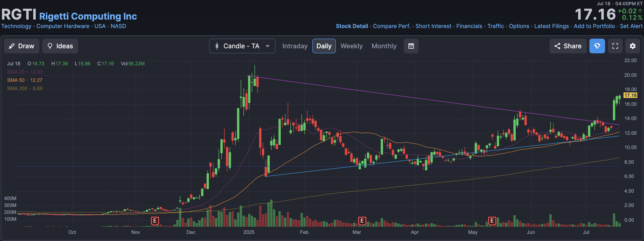Switch to Intraday timeframe

coord(295,46)
